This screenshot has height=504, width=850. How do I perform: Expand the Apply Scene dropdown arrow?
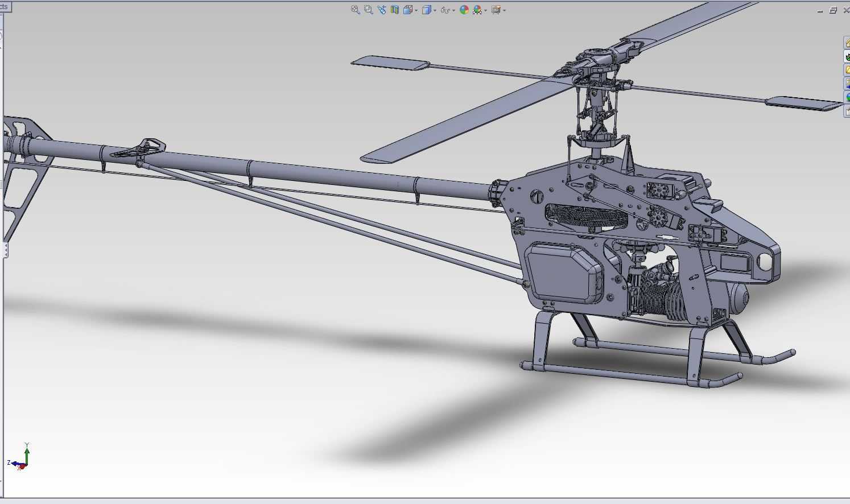485,10
